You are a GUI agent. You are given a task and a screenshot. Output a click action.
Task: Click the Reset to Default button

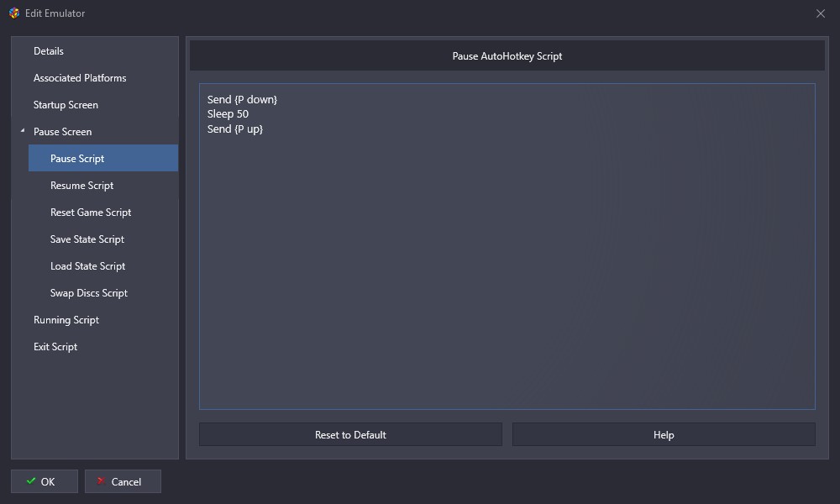350,434
